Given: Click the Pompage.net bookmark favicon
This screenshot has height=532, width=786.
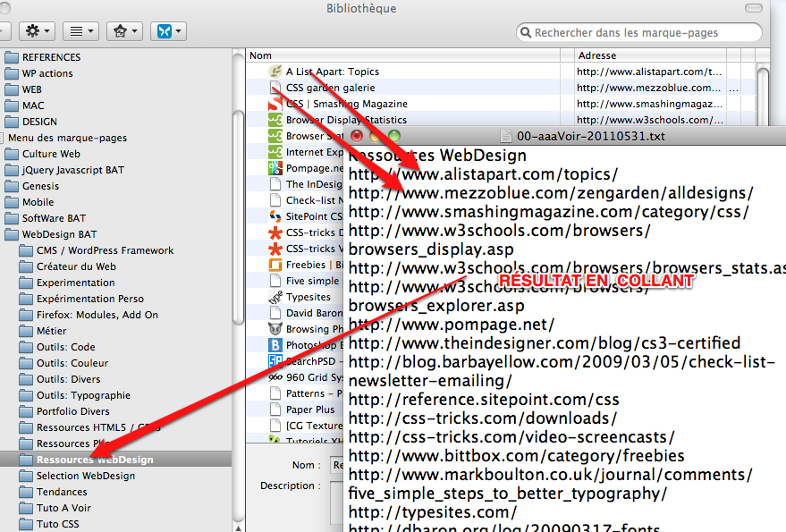Looking at the screenshot, I should point(276,168).
